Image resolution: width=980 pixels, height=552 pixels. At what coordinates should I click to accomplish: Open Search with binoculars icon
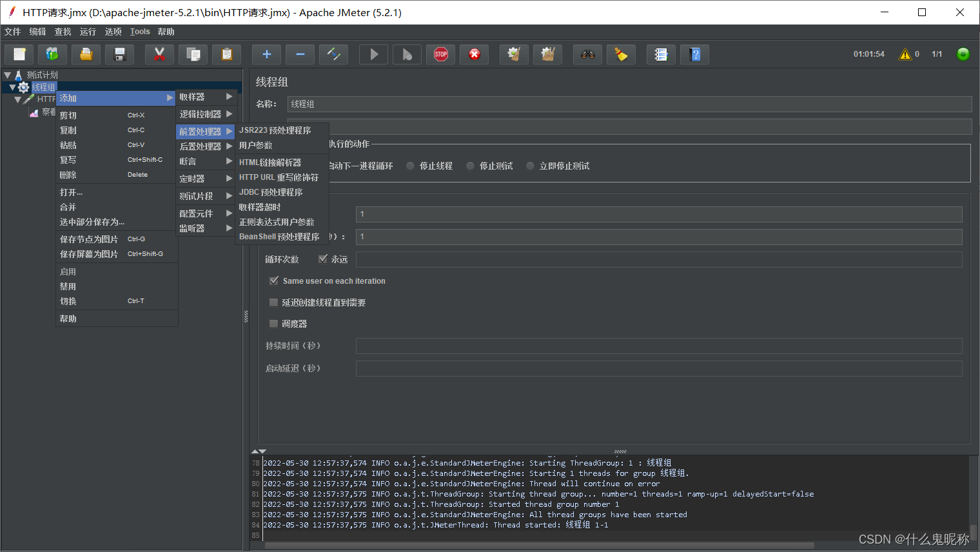(x=588, y=54)
